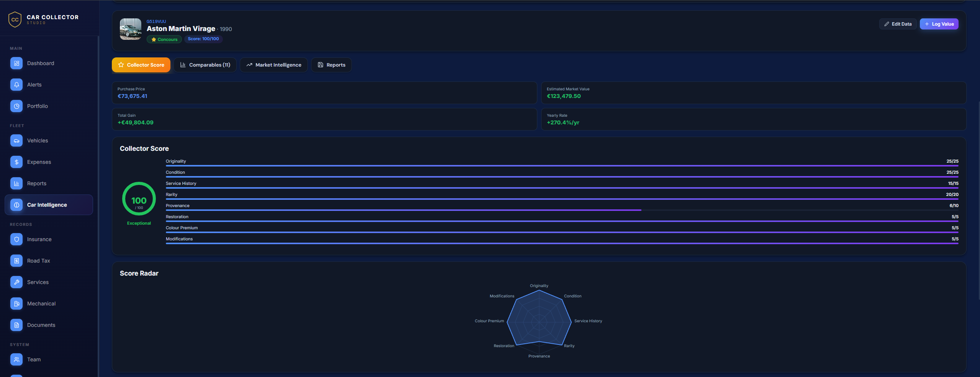The image size is (980, 377).
Task: Click the Portfolio pie chart icon
Action: point(16,106)
